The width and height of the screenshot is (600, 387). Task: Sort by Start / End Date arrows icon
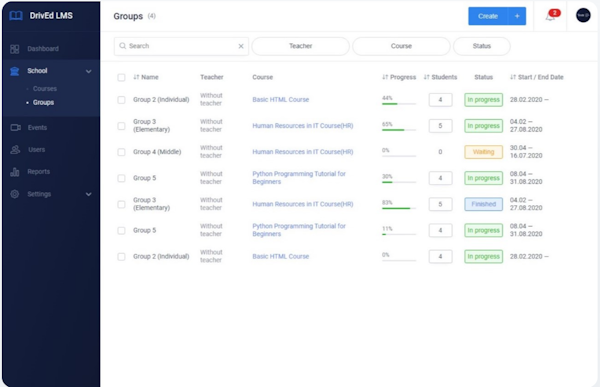tap(513, 77)
